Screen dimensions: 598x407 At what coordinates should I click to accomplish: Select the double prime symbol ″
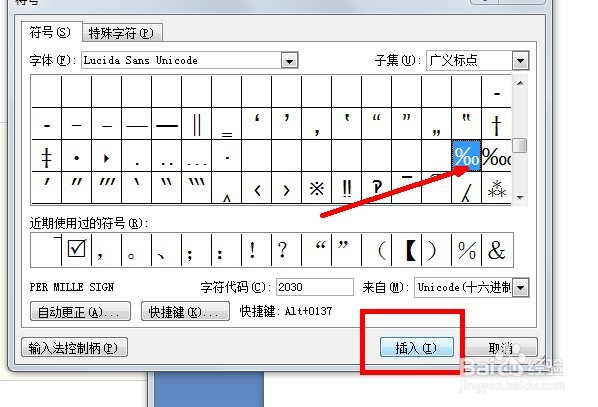click(x=76, y=188)
